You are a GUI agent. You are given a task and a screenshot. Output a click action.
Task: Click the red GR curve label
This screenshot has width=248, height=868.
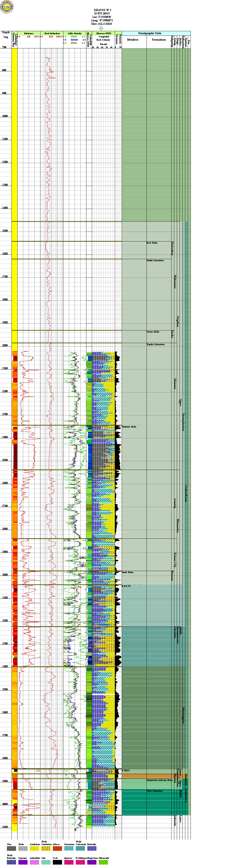coord(29,37)
